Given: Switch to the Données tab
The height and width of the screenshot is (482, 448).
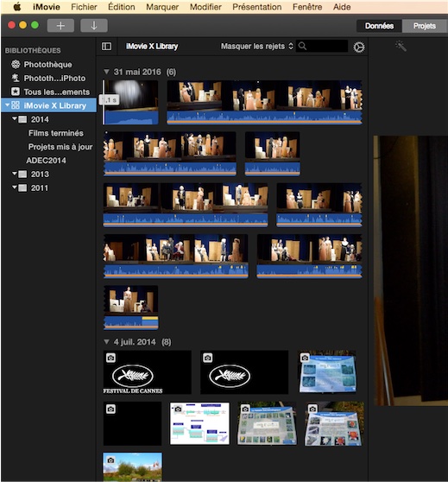Looking at the screenshot, I should click(x=379, y=26).
